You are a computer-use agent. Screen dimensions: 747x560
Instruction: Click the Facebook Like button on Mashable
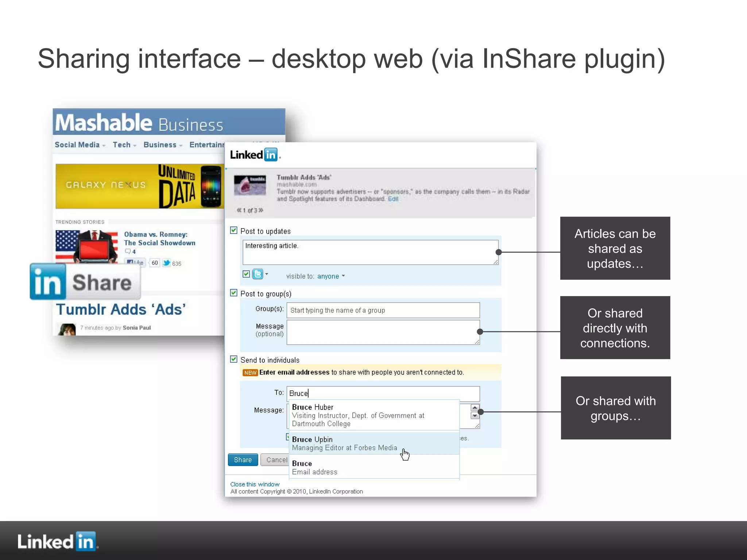point(135,262)
